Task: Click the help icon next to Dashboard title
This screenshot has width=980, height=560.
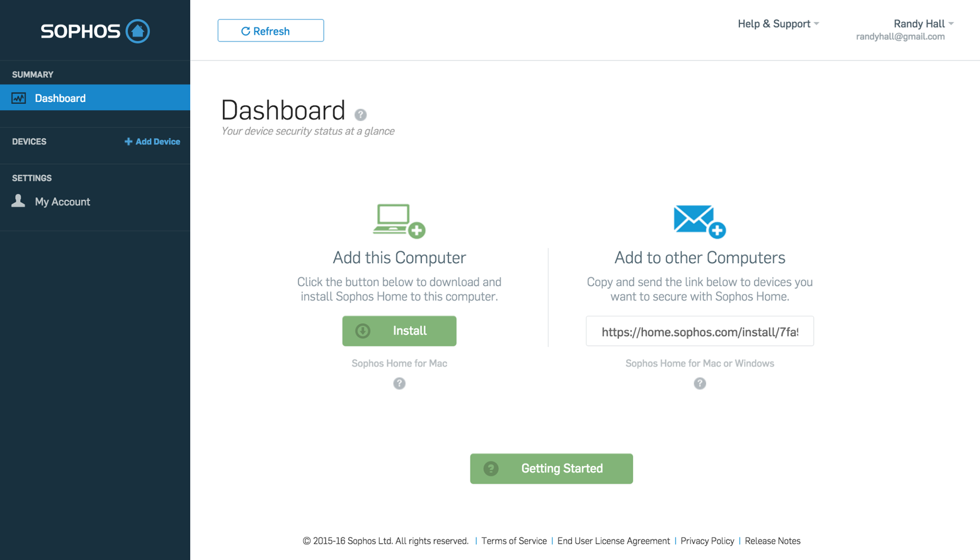Action: [360, 114]
